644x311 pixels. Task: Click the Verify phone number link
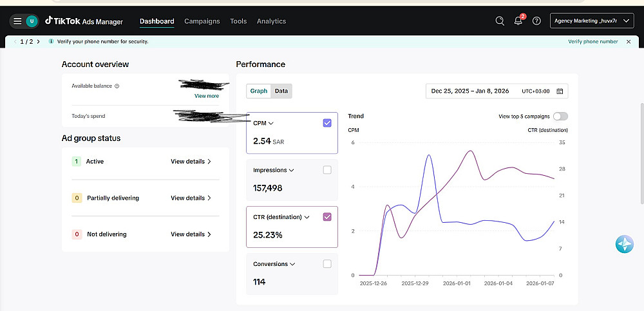pos(592,42)
